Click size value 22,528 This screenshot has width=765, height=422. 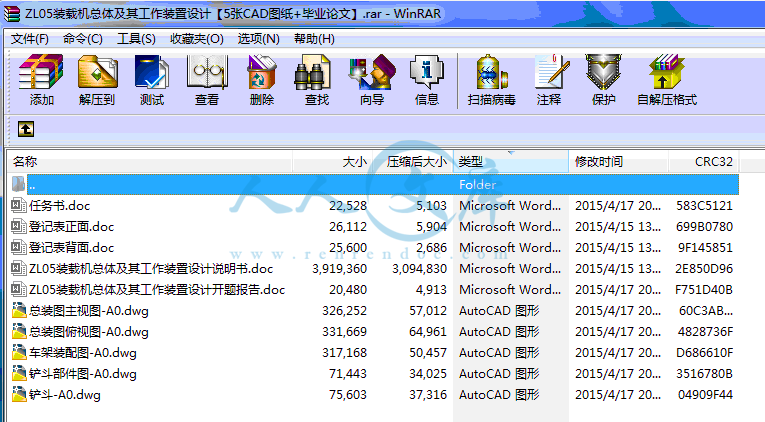(348, 206)
